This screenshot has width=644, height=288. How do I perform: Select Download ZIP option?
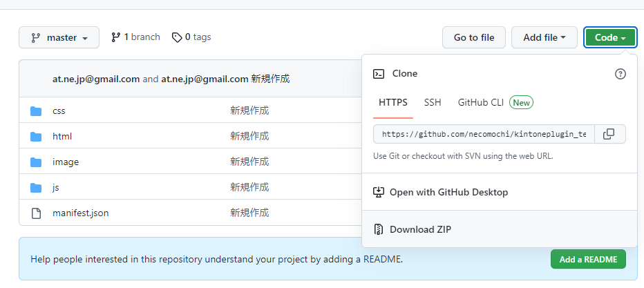(499, 229)
